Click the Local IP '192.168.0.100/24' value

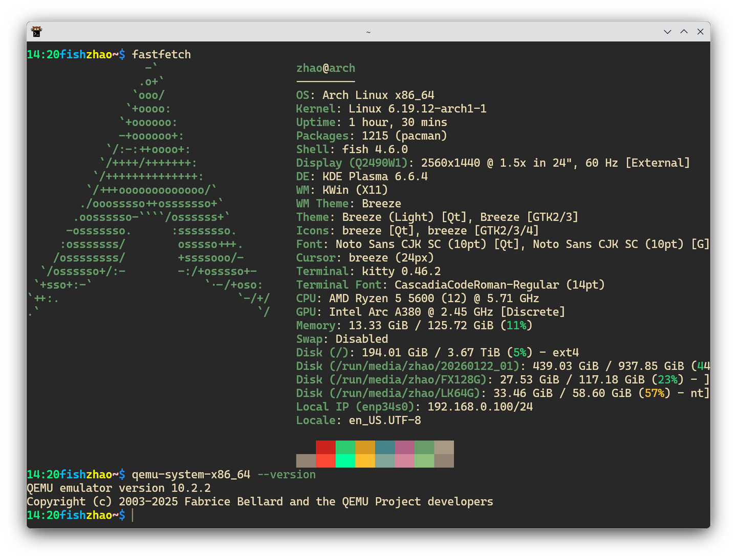[x=480, y=407]
